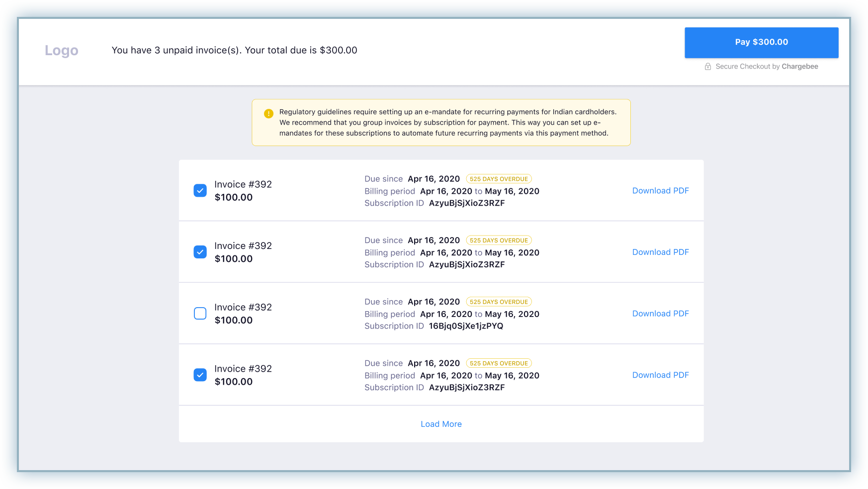The height and width of the screenshot is (489, 868).
Task: Click the first 525 DAYS OVERDUE badge
Action: pos(499,179)
